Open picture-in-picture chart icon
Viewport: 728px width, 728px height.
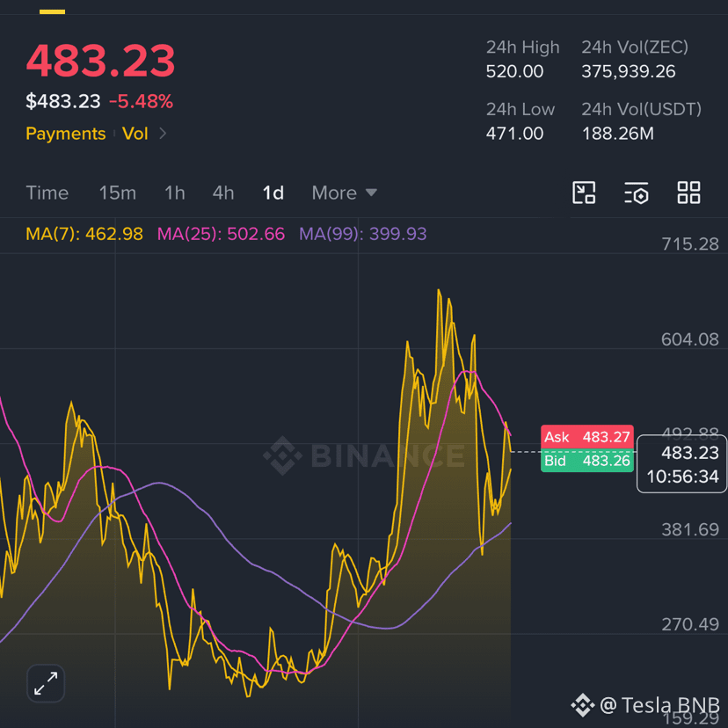pyautogui.click(x=584, y=193)
